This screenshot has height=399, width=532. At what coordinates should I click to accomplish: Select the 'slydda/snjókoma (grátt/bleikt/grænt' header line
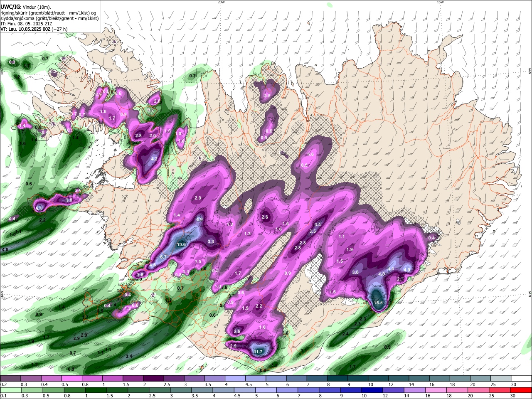pos(49,18)
